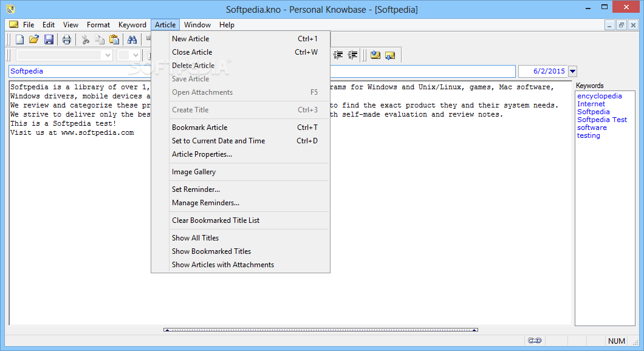Click the Cut scissors icon

85,39
